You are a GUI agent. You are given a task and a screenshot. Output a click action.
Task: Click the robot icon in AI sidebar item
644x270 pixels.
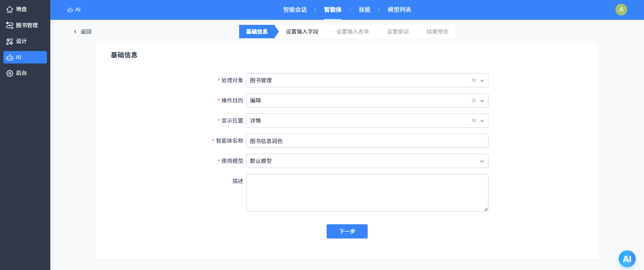tap(10, 57)
